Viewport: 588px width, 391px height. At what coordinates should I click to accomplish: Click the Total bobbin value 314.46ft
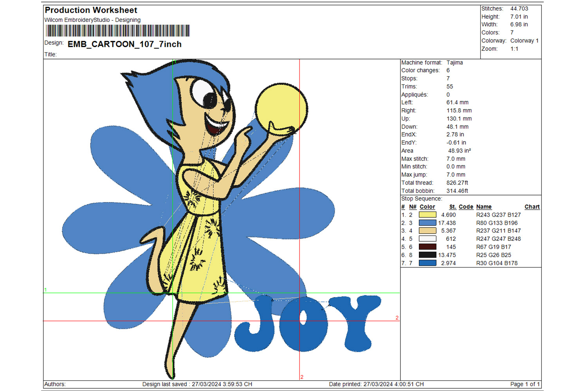tap(457, 191)
